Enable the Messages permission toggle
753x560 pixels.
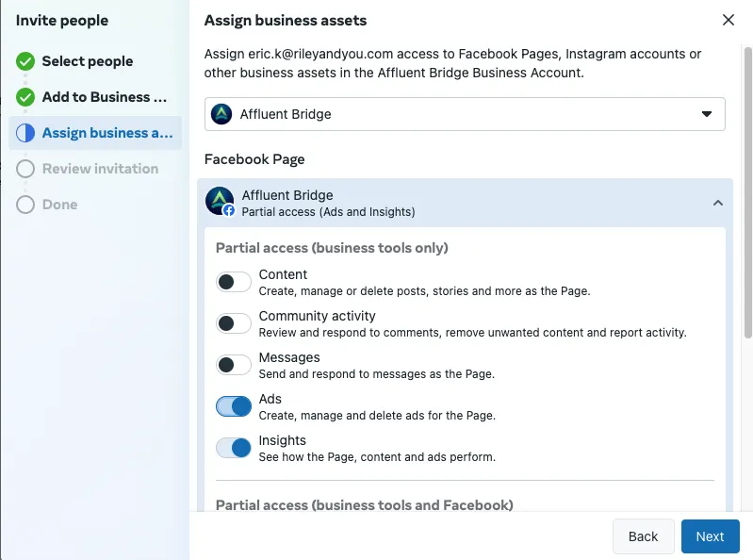[234, 365]
